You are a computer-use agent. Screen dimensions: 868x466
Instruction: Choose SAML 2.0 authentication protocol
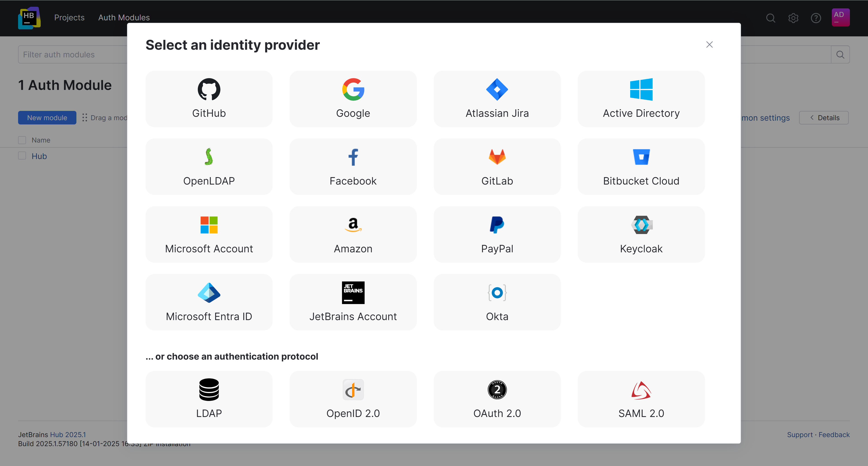pyautogui.click(x=641, y=399)
